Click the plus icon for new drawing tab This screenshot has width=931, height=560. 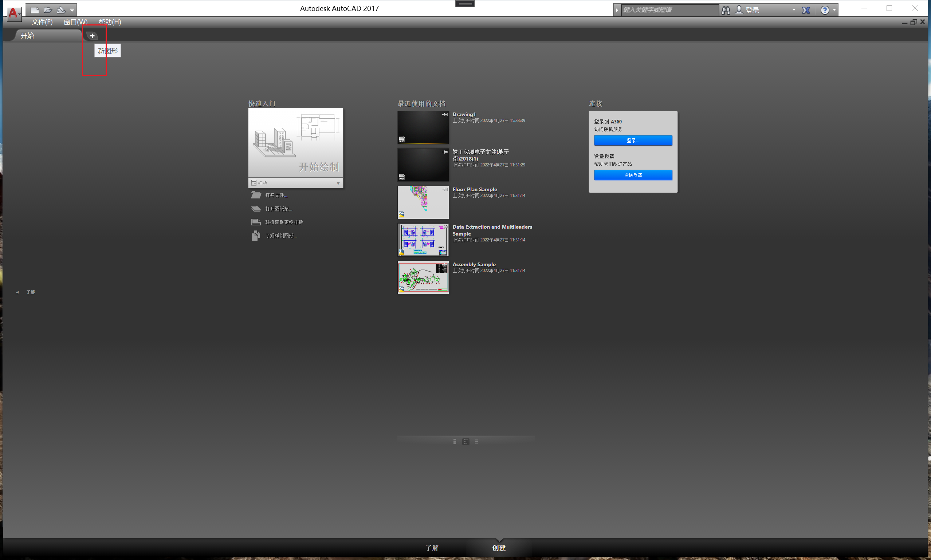coord(92,36)
